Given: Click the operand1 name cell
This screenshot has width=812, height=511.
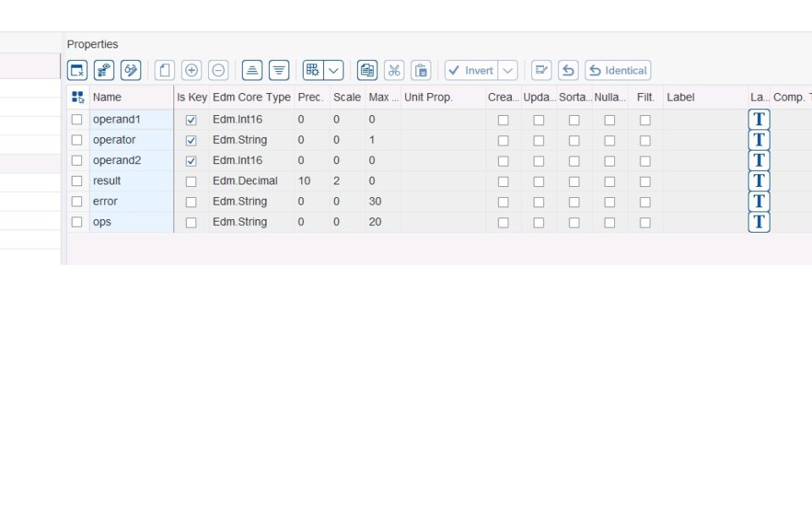Looking at the screenshot, I should [x=132, y=119].
